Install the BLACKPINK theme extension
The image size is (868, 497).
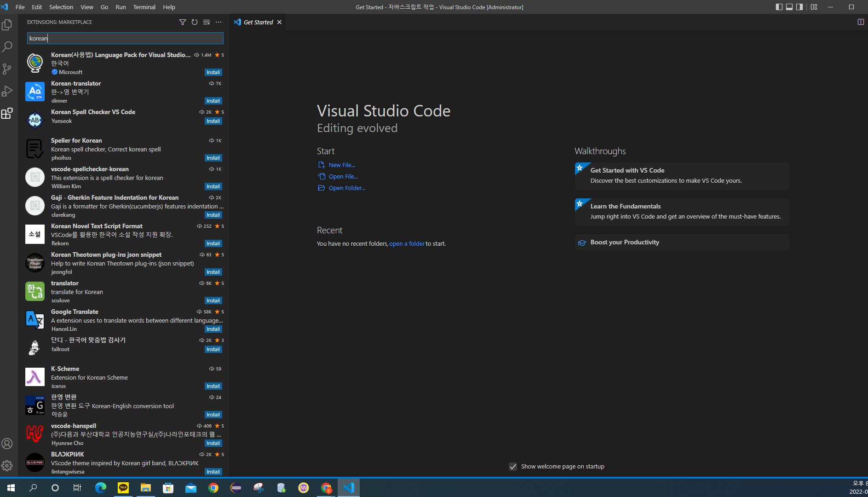coord(213,472)
